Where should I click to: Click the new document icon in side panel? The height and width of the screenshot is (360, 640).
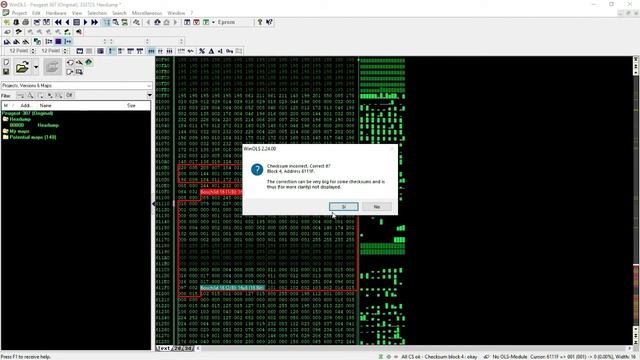6,62
